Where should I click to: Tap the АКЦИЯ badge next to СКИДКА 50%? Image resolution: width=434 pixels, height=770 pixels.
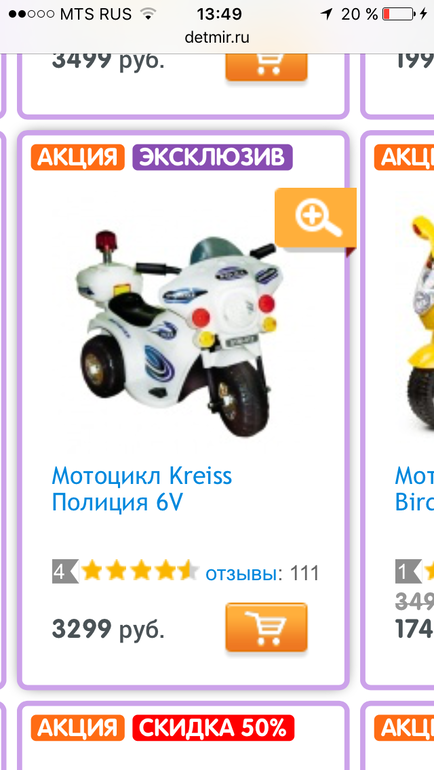coord(78,728)
